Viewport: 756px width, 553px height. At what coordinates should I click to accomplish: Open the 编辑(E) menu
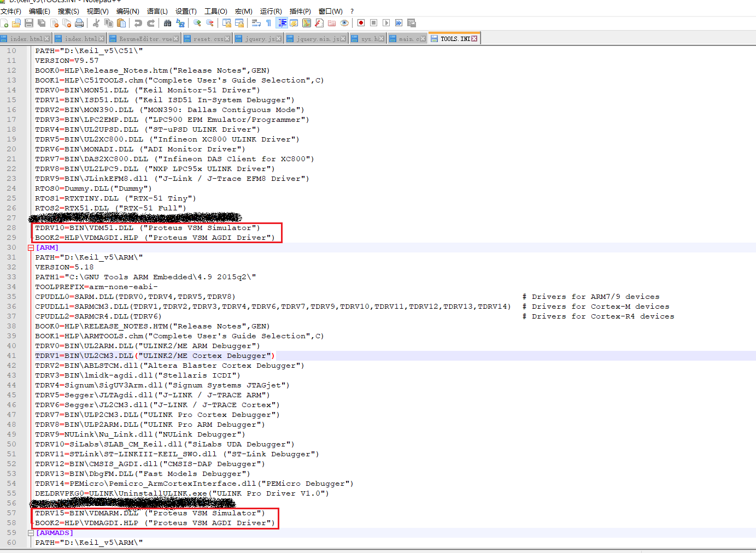pyautogui.click(x=39, y=11)
